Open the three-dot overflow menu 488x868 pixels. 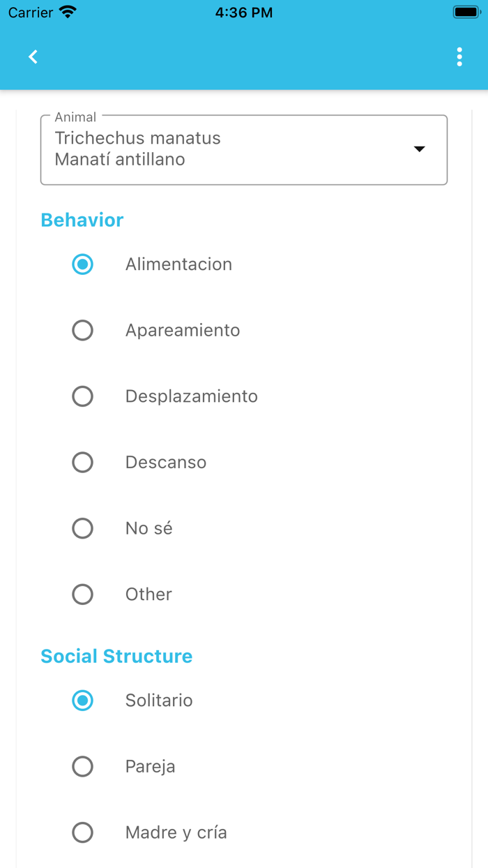[459, 57]
